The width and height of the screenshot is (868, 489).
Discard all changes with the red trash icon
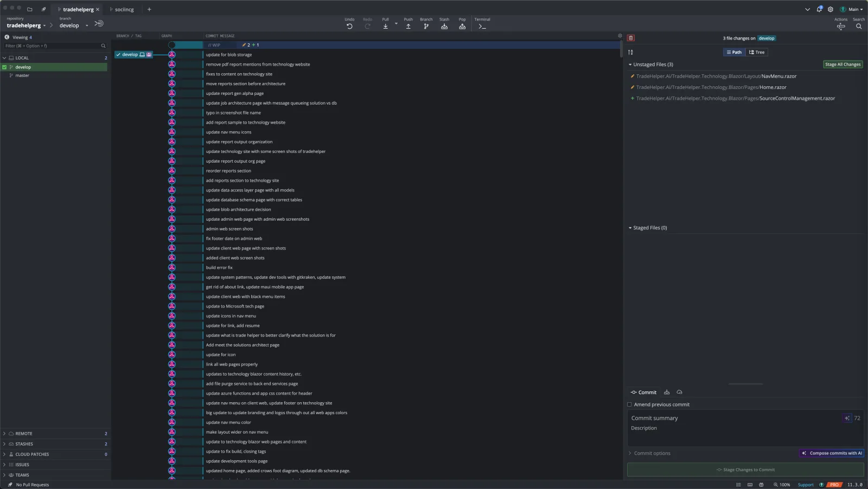pos(630,38)
